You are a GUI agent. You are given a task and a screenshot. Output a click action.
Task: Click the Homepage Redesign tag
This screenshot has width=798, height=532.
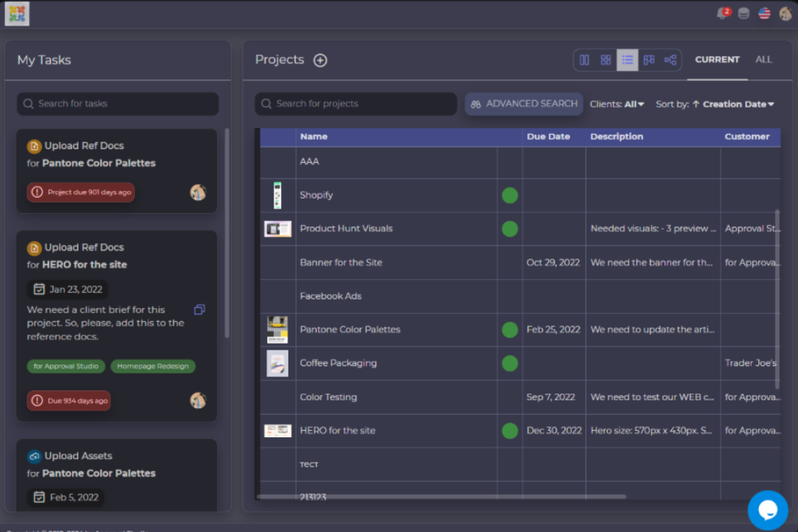(x=153, y=366)
